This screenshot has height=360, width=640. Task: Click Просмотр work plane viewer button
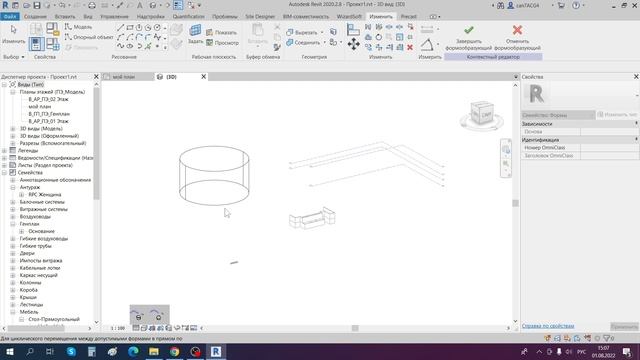(222, 42)
